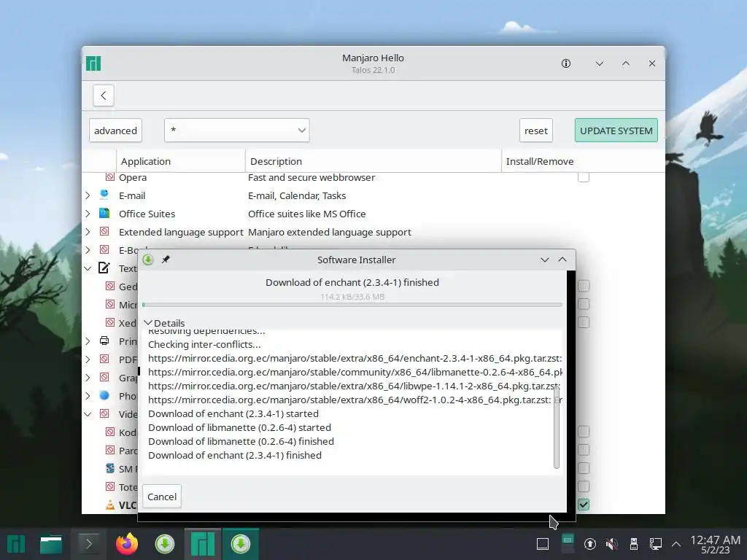Click the Kodi row icon

(x=110, y=432)
